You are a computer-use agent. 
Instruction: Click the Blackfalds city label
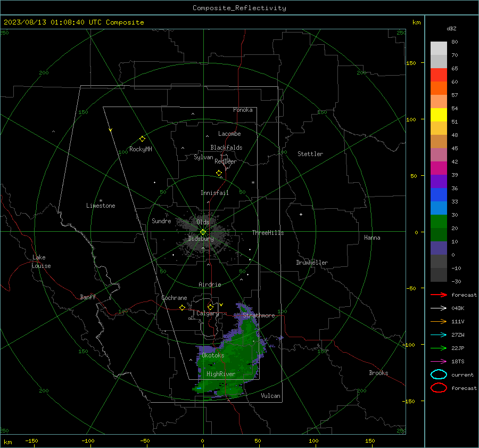click(226, 148)
